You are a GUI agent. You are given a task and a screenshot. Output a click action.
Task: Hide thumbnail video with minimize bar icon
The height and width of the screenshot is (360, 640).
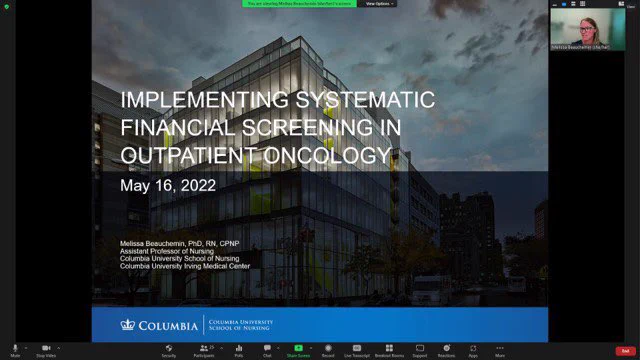coord(555,4)
